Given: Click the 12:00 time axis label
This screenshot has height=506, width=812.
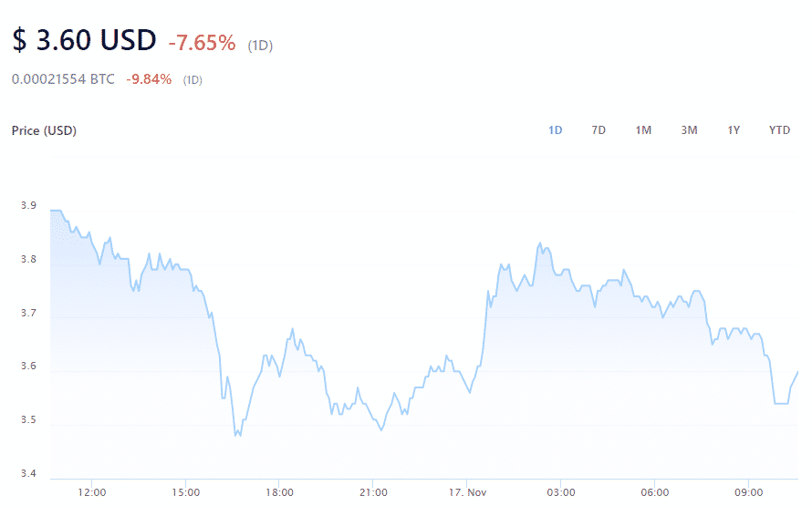Looking at the screenshot, I should pos(93,492).
